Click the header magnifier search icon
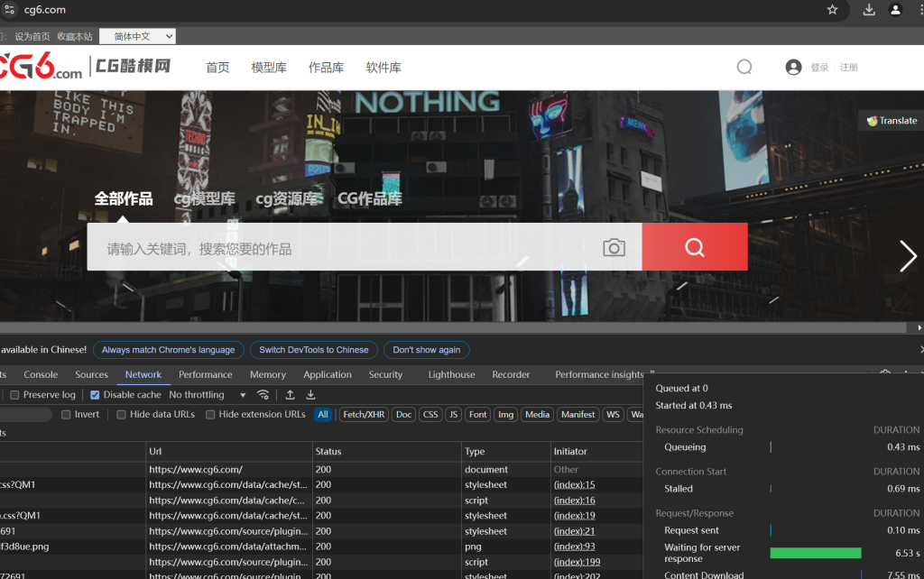The height and width of the screenshot is (579, 924). tap(744, 67)
